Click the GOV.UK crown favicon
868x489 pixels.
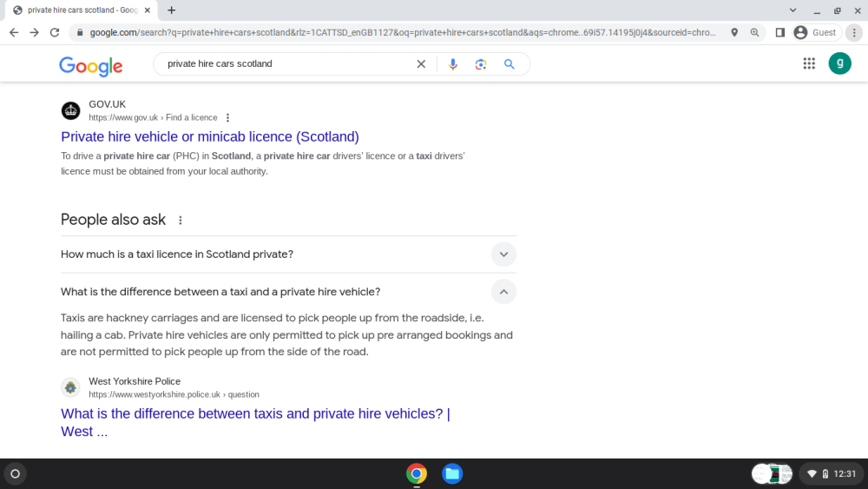point(70,111)
